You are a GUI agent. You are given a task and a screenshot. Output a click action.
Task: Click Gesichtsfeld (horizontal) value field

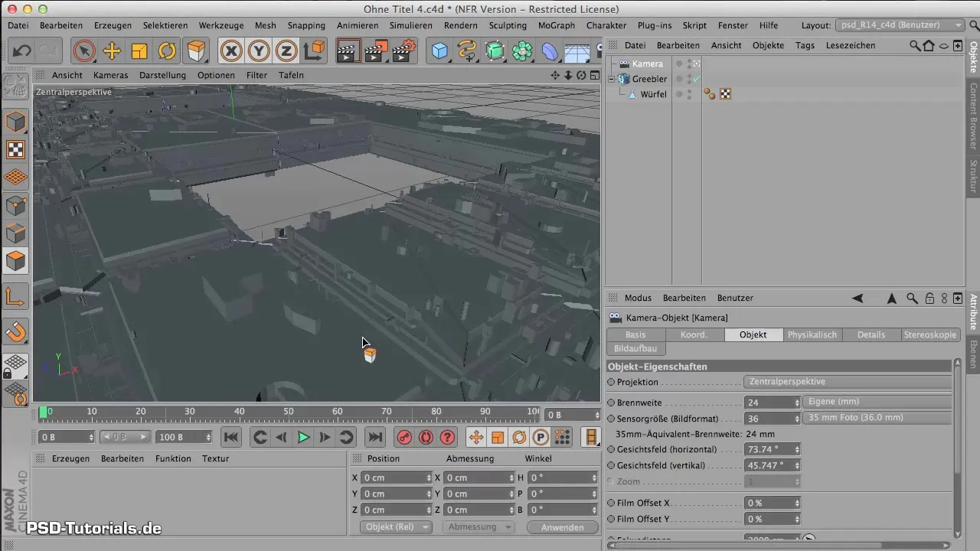click(x=769, y=449)
